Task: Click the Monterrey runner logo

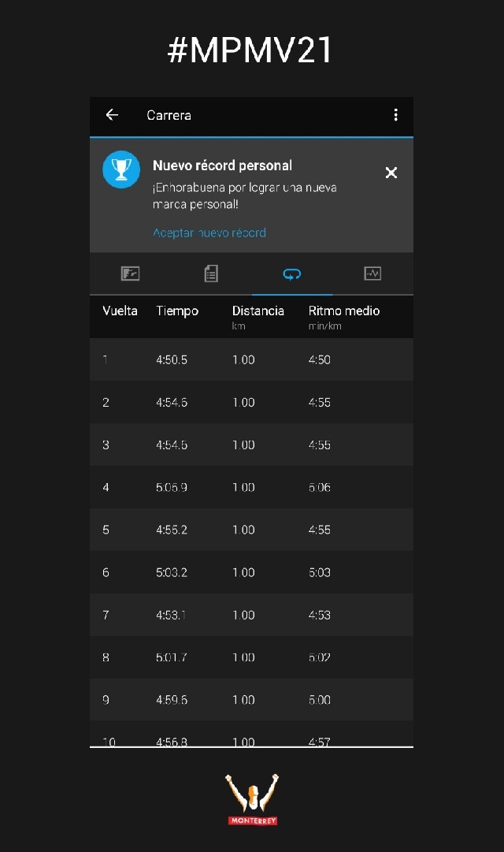Action: coord(252,798)
